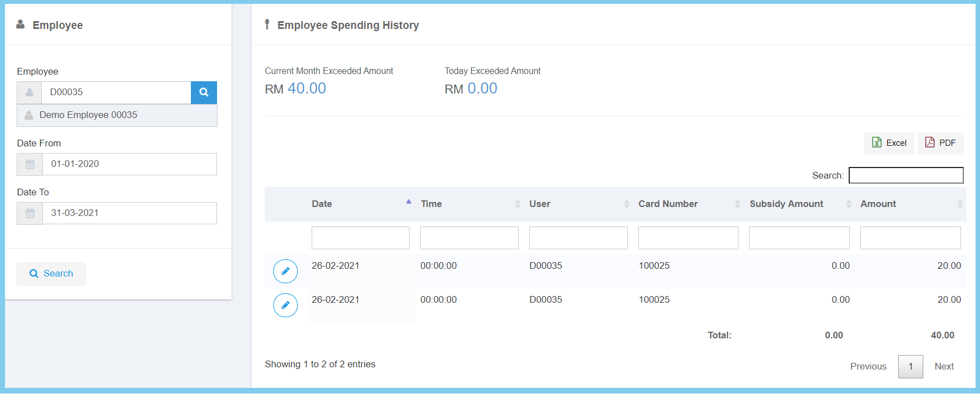Sort by Subsidy Amount column
Viewport: 980px width, 394px height.
786,204
